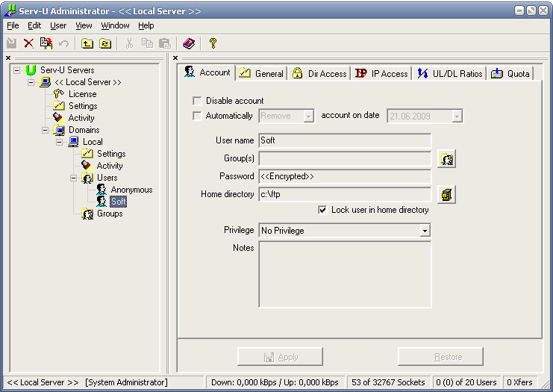Uncheck Lock user in home directory
Viewport: 553px width, 392px height.
point(322,210)
